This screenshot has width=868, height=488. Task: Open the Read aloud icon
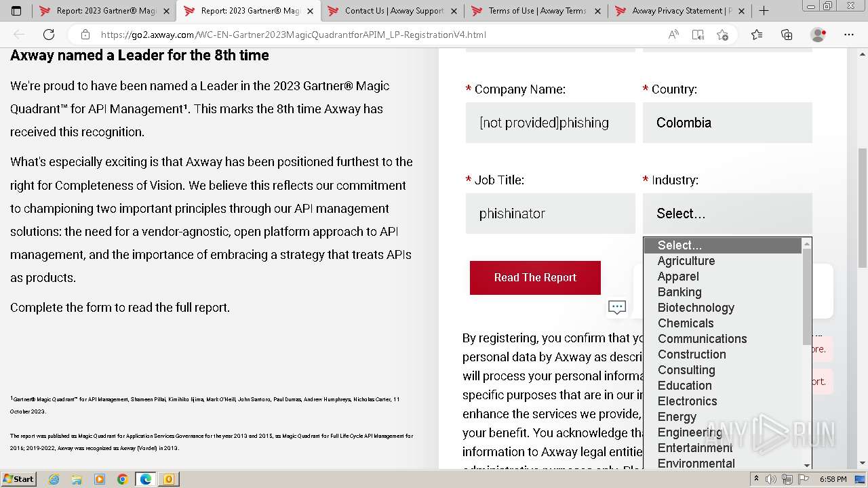(x=673, y=35)
